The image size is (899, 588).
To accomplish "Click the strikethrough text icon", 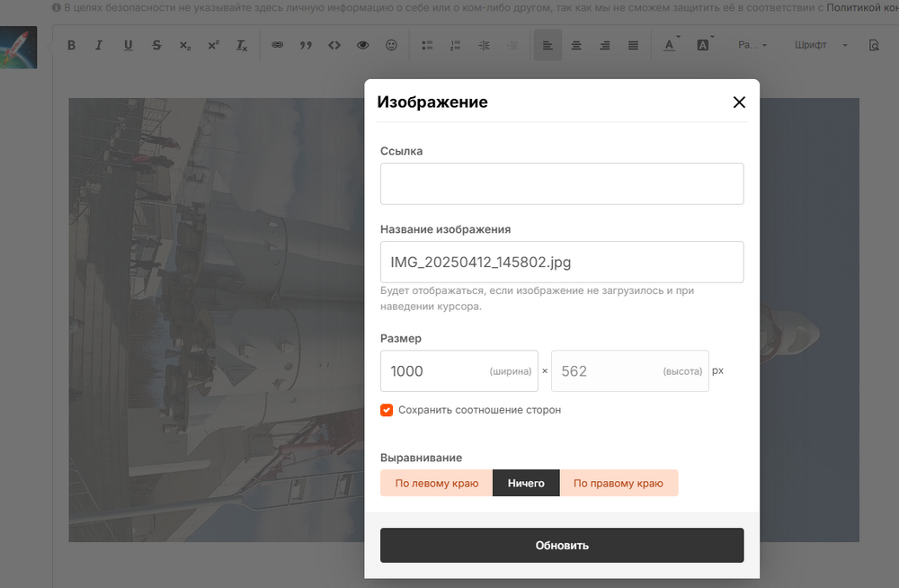I will pos(156,45).
